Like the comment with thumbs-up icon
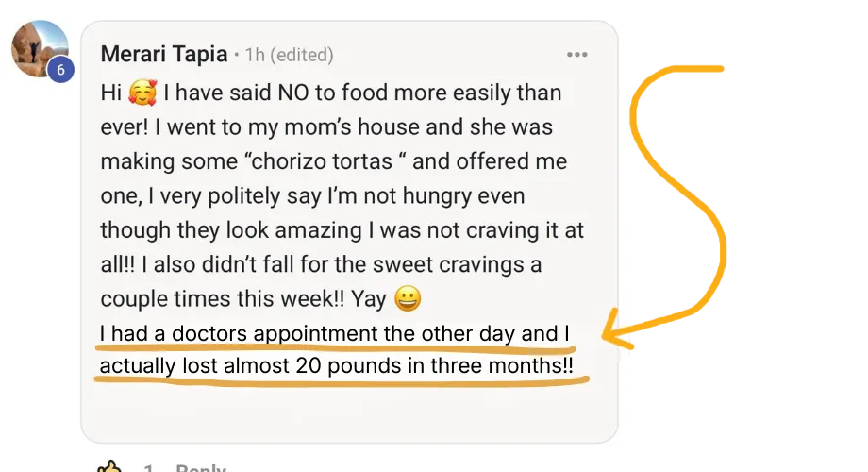Viewport: 868px width, 472px height. tap(109, 466)
